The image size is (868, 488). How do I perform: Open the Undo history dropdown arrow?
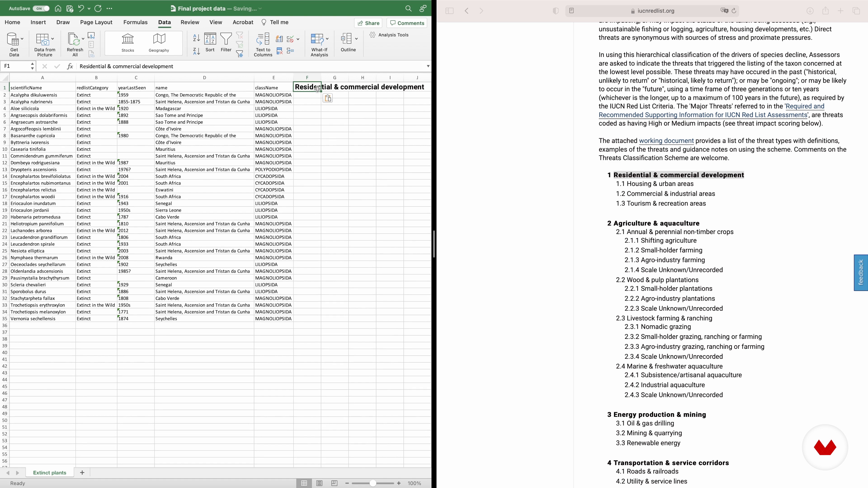(89, 8)
